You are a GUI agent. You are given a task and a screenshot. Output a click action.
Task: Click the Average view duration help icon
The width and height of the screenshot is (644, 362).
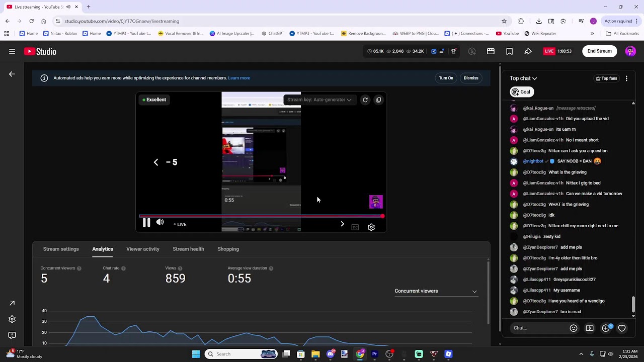271,268
